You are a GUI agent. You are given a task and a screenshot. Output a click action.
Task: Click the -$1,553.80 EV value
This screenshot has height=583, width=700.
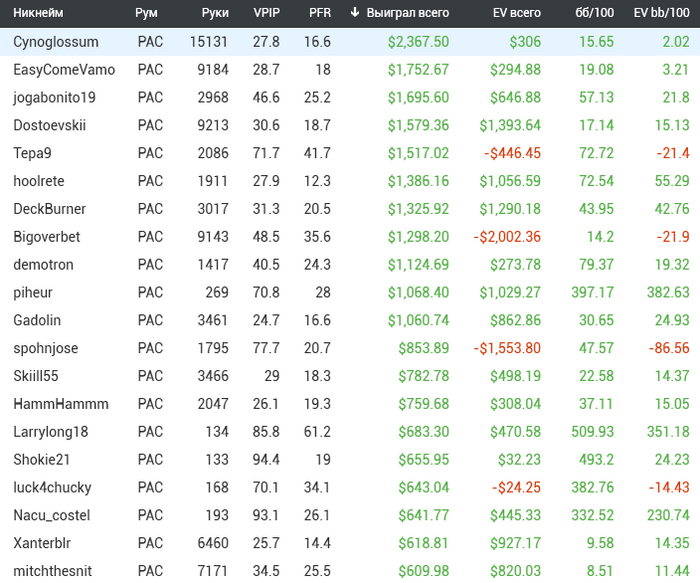pyautogui.click(x=507, y=348)
